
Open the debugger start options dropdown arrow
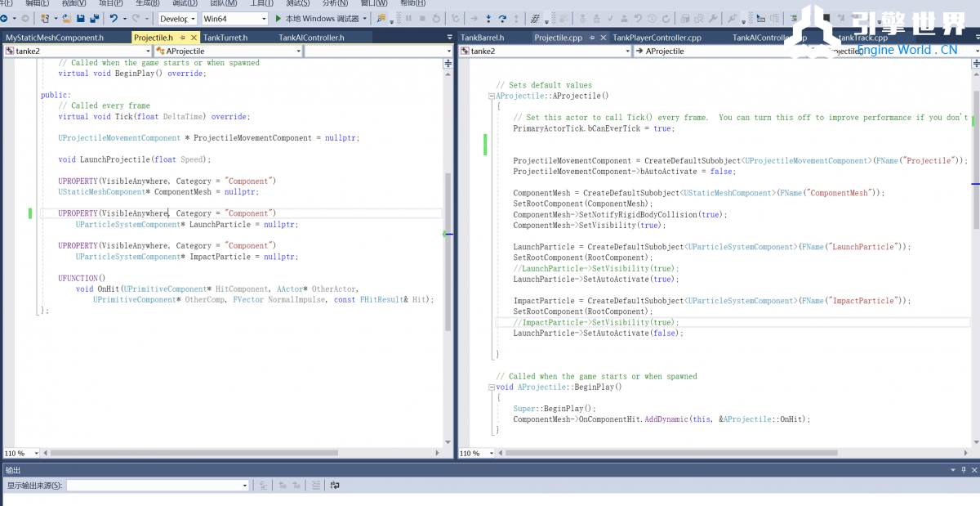point(366,18)
